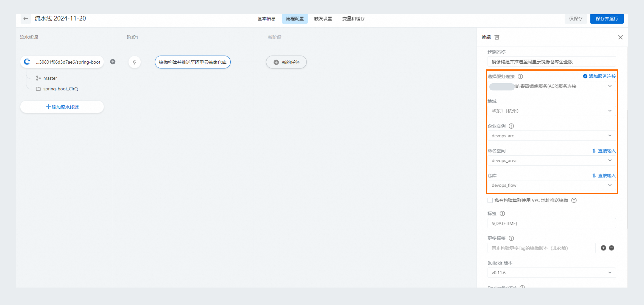Show help for 选择服务连接
Viewport: 644px width, 305px height.
point(520,76)
